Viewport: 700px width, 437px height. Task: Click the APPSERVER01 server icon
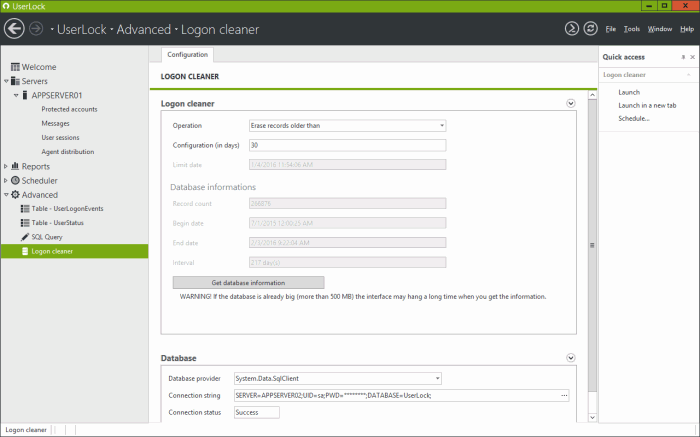25,95
